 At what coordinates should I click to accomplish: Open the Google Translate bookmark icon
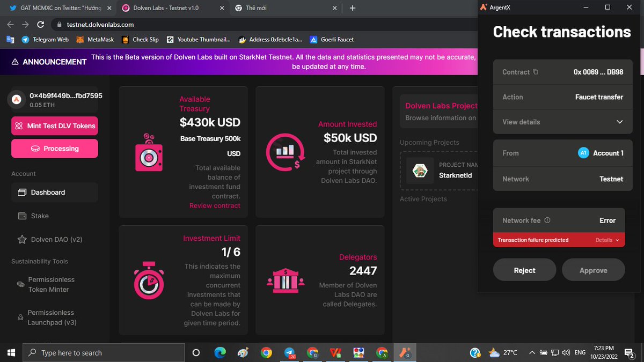point(10,39)
